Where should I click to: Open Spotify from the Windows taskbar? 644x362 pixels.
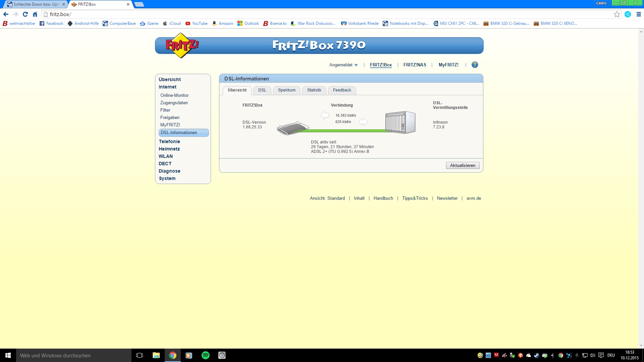205,355
